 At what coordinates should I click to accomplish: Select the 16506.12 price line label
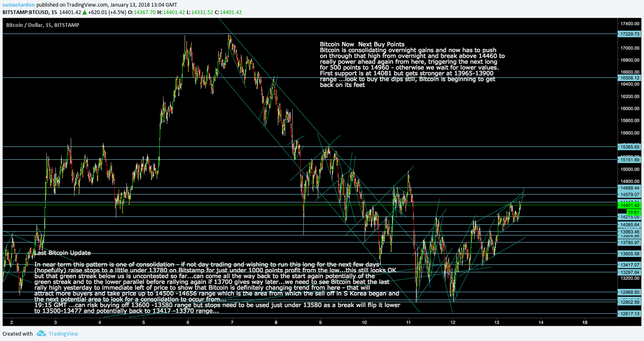630,78
